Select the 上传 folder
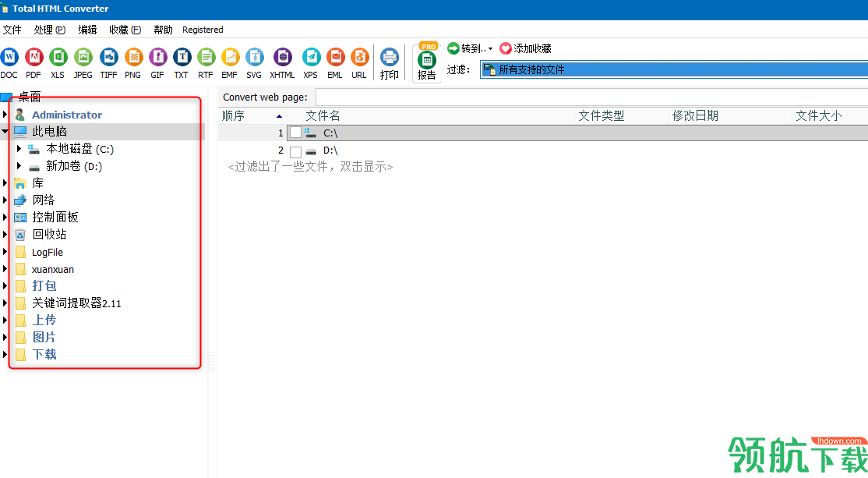 tap(44, 320)
